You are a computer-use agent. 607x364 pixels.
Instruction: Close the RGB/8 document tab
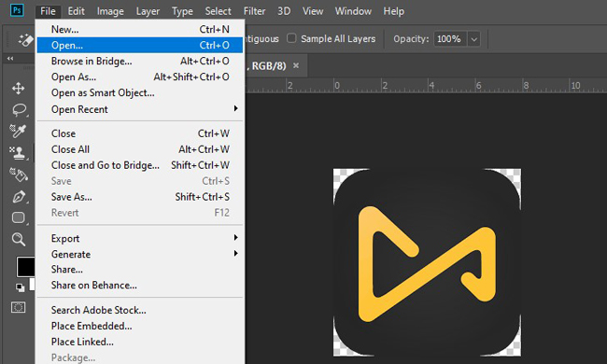[296, 65]
